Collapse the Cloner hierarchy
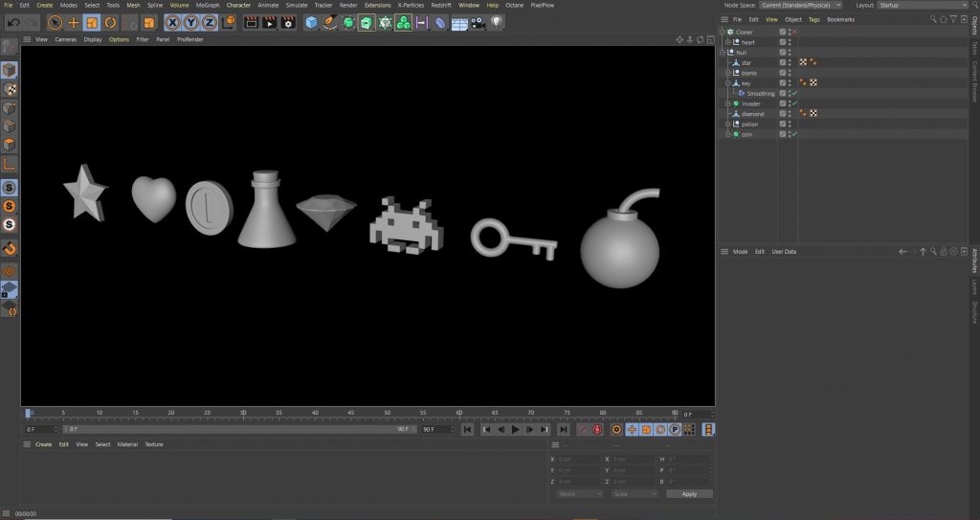This screenshot has height=520, width=980. coord(722,32)
